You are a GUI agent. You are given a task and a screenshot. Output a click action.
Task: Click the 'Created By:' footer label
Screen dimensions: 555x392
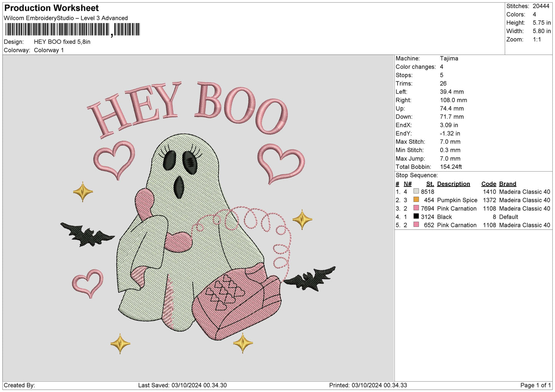coord(19,385)
